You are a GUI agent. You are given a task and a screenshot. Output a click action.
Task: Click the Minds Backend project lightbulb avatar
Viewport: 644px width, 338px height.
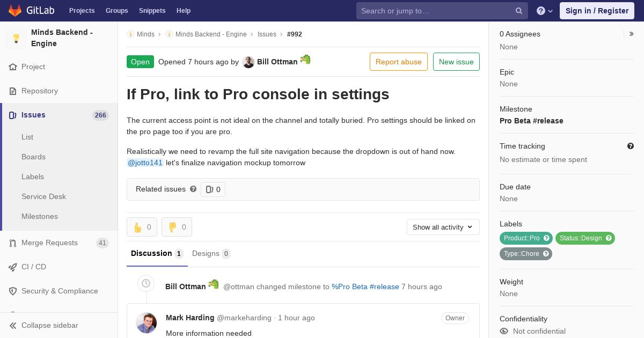16,38
